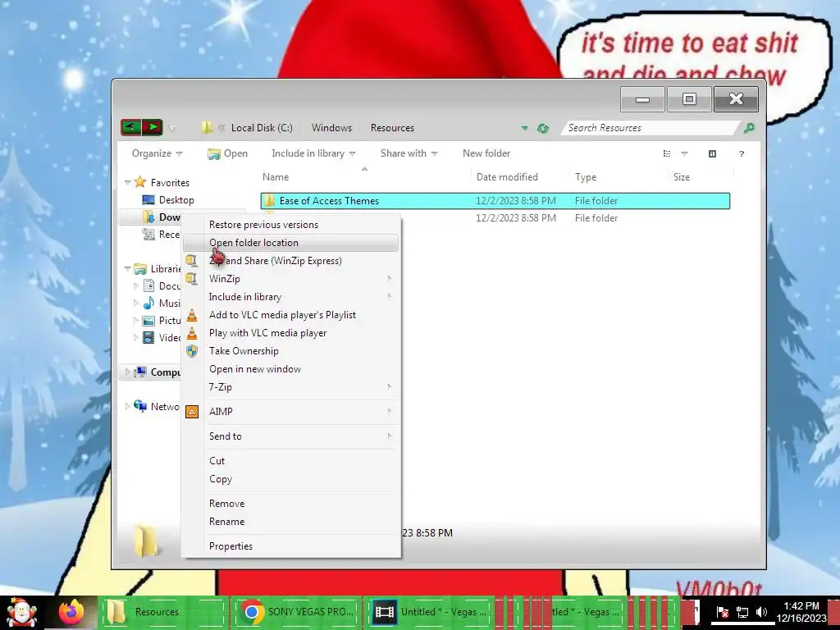Click the search magnifier icon
The width and height of the screenshot is (840, 630).
[x=749, y=128]
